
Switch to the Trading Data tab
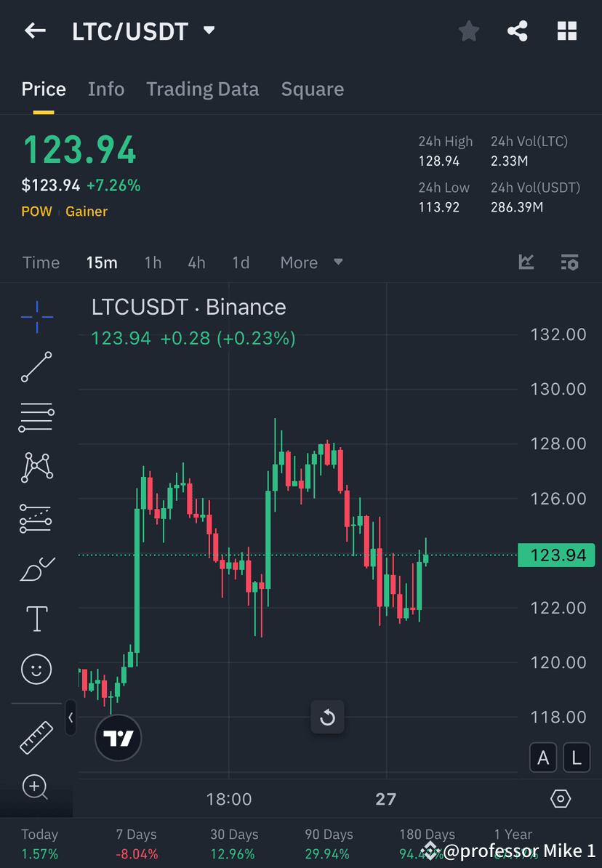point(202,89)
